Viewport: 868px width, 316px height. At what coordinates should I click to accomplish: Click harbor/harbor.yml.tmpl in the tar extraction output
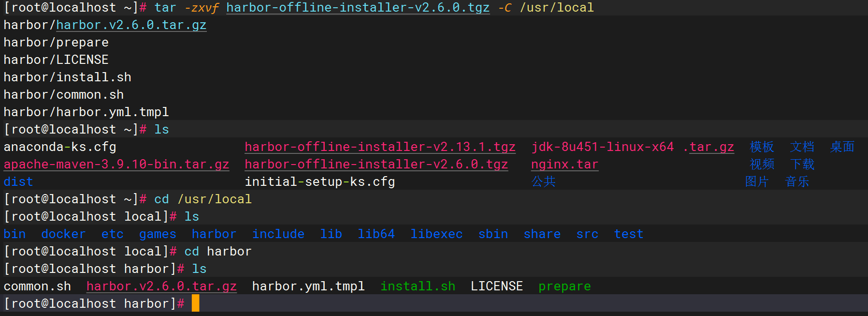pyautogui.click(x=87, y=112)
